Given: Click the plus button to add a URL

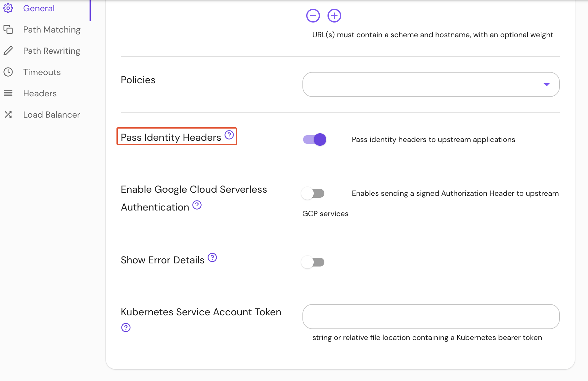Looking at the screenshot, I should pos(334,15).
